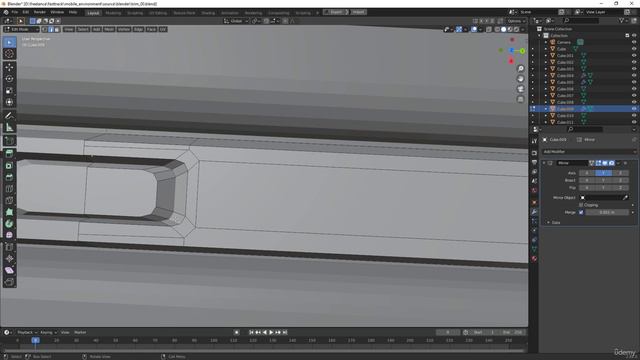Activate the Scale tool
640x360 pixels.
click(x=9, y=91)
